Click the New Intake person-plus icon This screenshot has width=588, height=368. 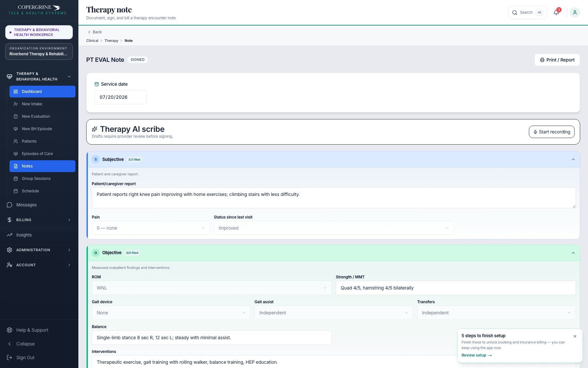click(16, 104)
